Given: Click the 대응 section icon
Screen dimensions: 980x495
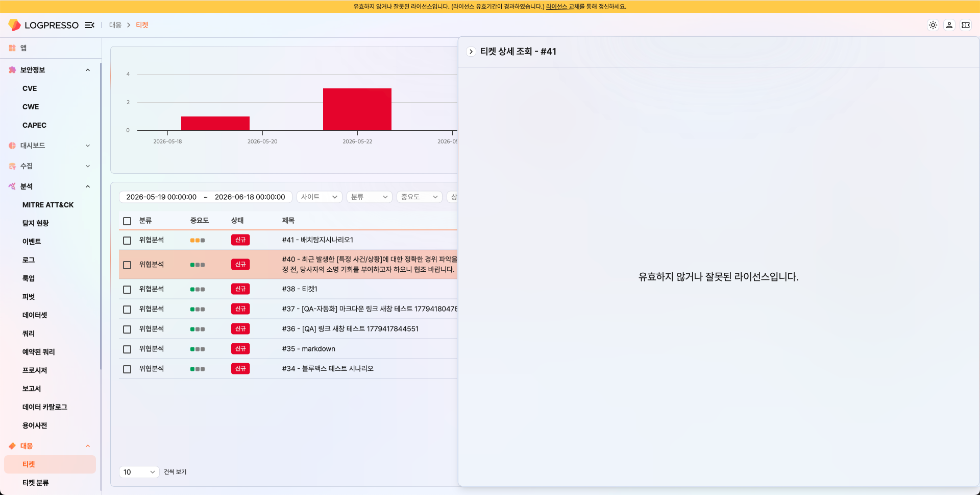Looking at the screenshot, I should point(12,446).
